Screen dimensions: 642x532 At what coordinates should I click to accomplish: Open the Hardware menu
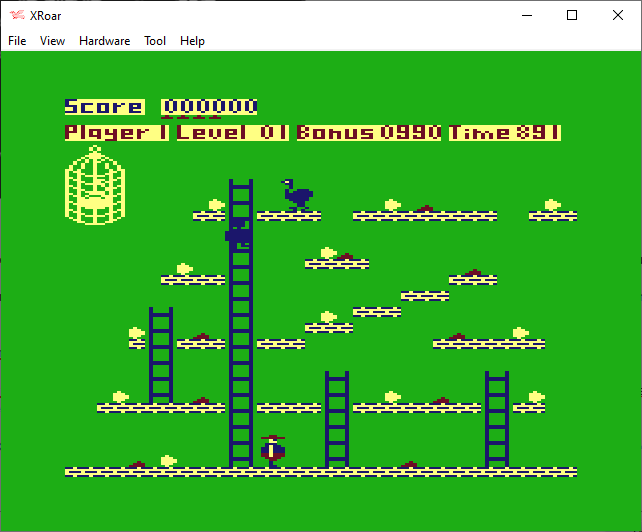coord(104,41)
